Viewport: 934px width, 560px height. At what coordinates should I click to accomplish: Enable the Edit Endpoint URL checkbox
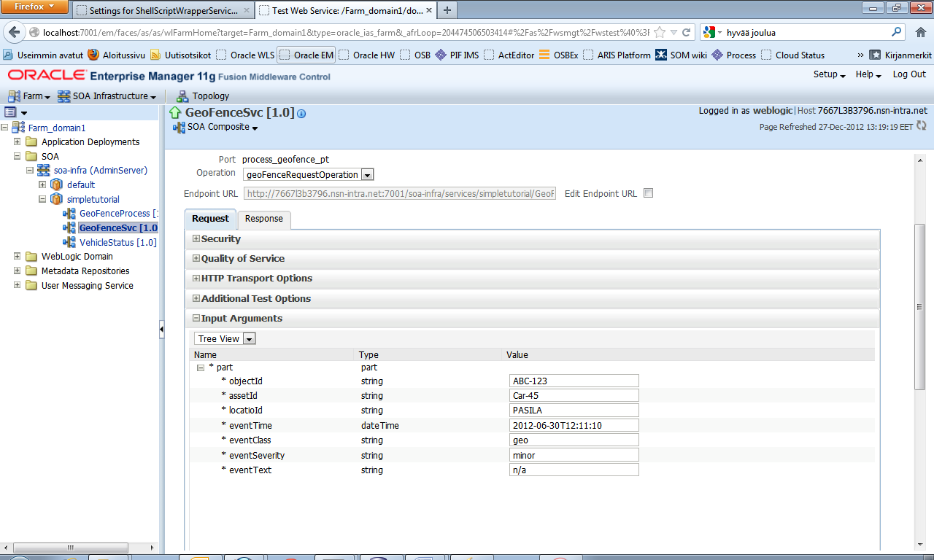click(649, 193)
